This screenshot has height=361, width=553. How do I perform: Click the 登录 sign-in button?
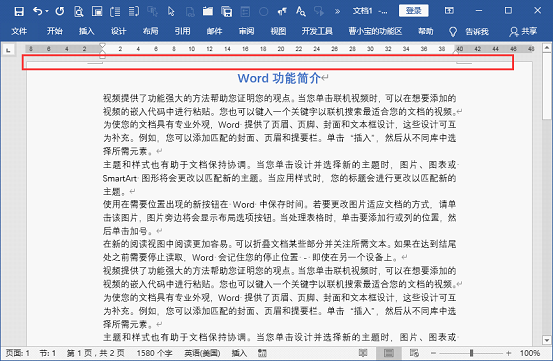pyautogui.click(x=414, y=11)
